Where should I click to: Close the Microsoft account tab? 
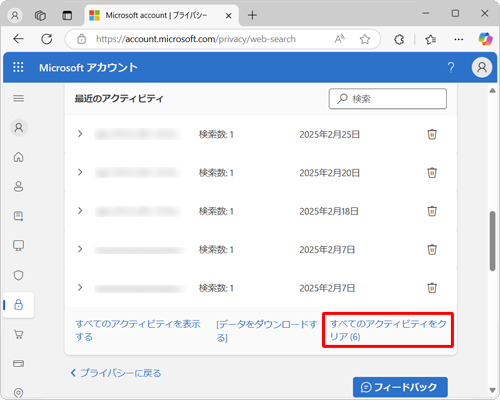click(x=228, y=16)
